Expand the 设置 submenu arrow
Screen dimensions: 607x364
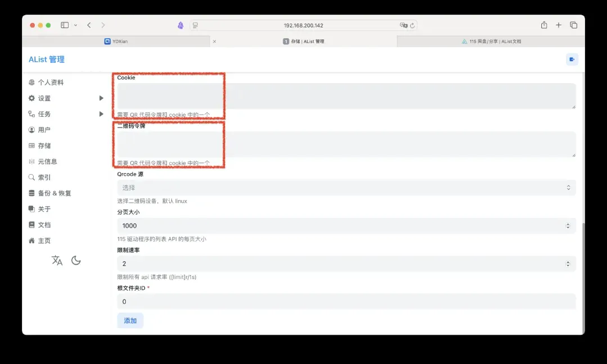click(101, 98)
